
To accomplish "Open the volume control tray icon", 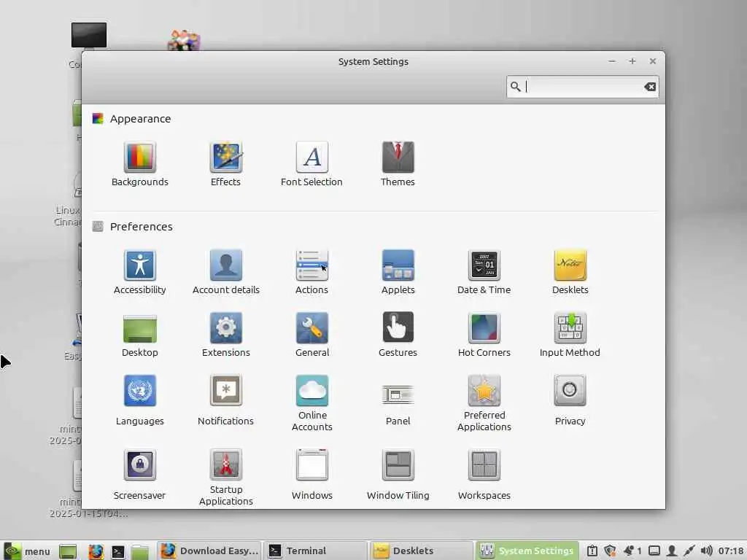I will (x=706, y=551).
